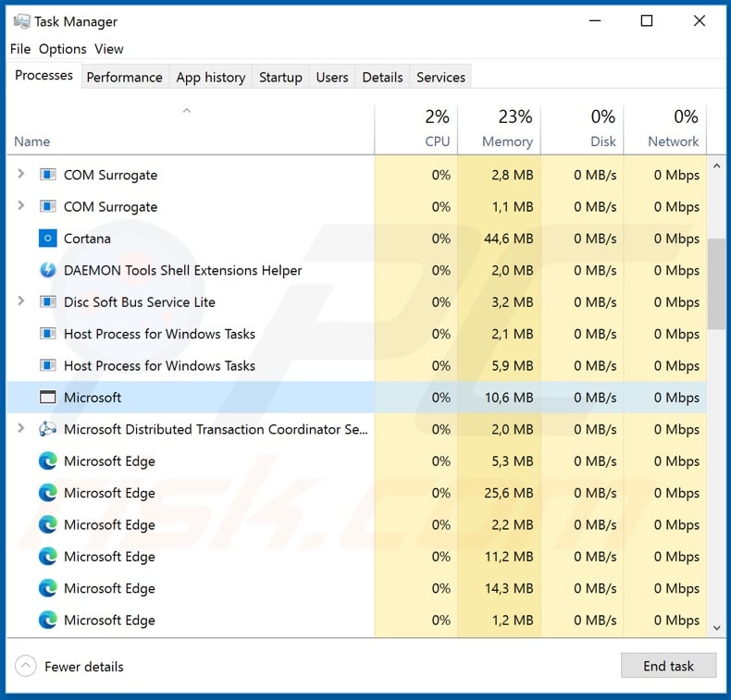Close the Task Manager window
This screenshot has height=700, width=731.
700,21
